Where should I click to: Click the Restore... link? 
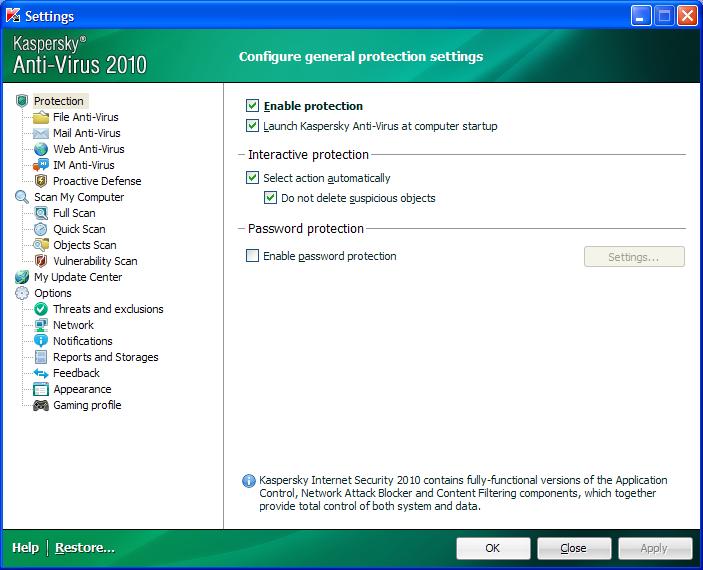85,548
